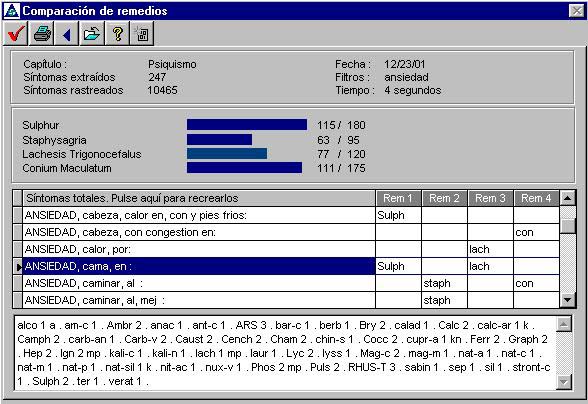Viewport: 588px width, 404px height.
Task: Click the Rem 3 column header
Action: coord(490,198)
